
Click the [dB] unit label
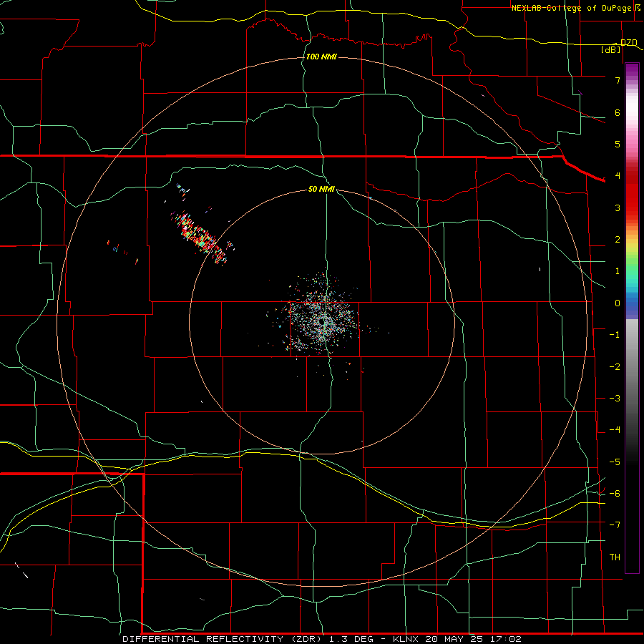(611, 49)
